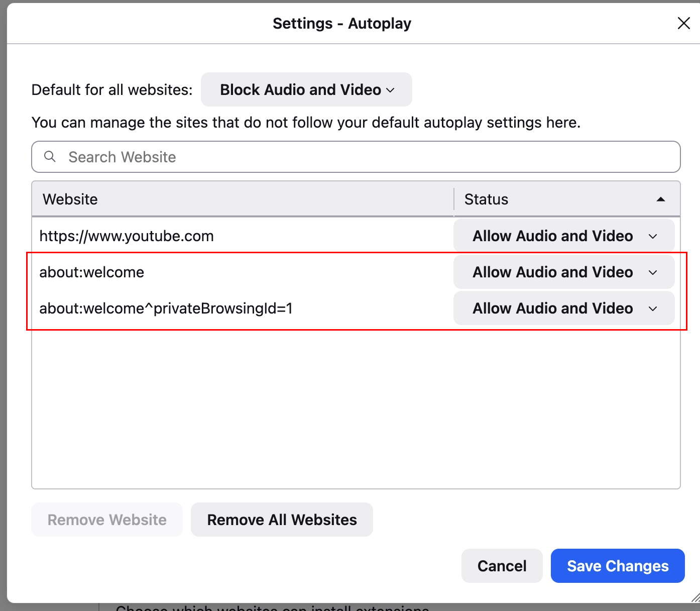Close the Autoplay settings dialog
Viewport: 700px width, 611px height.
[x=683, y=23]
